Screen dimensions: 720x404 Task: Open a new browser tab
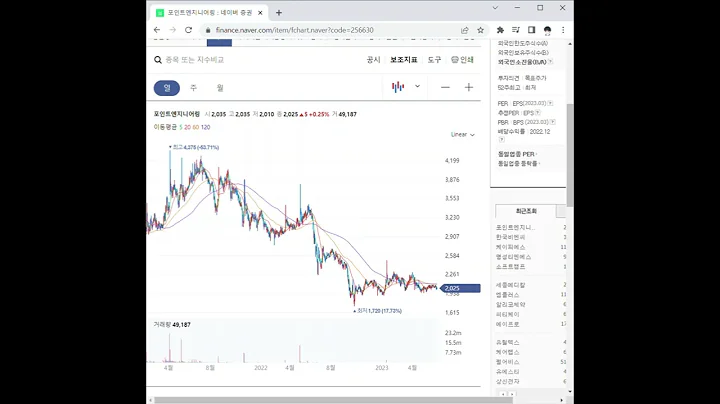point(279,13)
